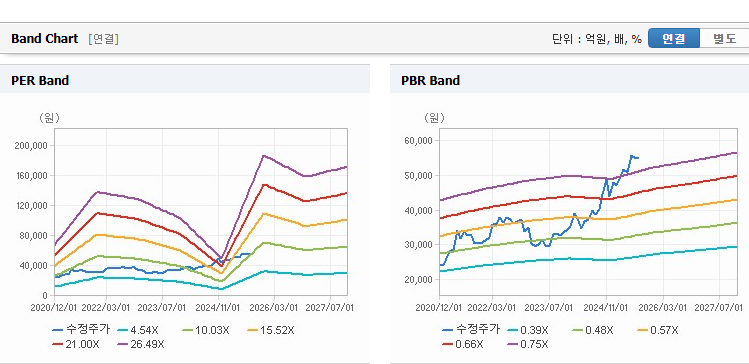Click the Band Chart heading
The width and height of the screenshot is (749, 364).
[44, 39]
